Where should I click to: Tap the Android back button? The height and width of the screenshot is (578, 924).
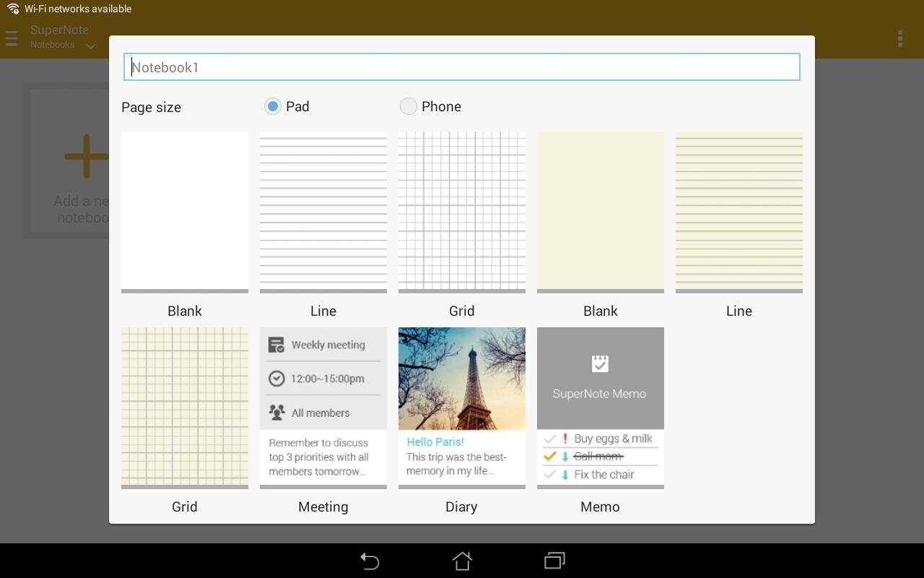click(370, 561)
